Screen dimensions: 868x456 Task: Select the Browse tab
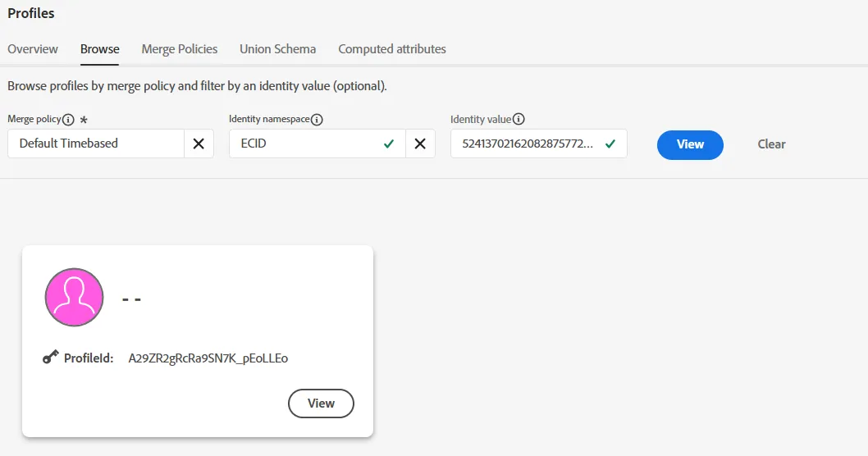click(99, 49)
